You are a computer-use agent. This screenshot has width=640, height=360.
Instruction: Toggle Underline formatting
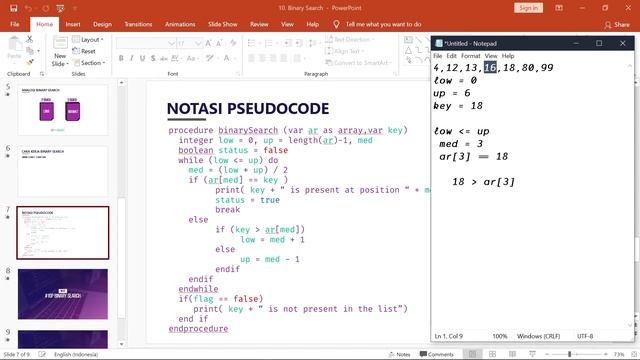click(x=142, y=58)
